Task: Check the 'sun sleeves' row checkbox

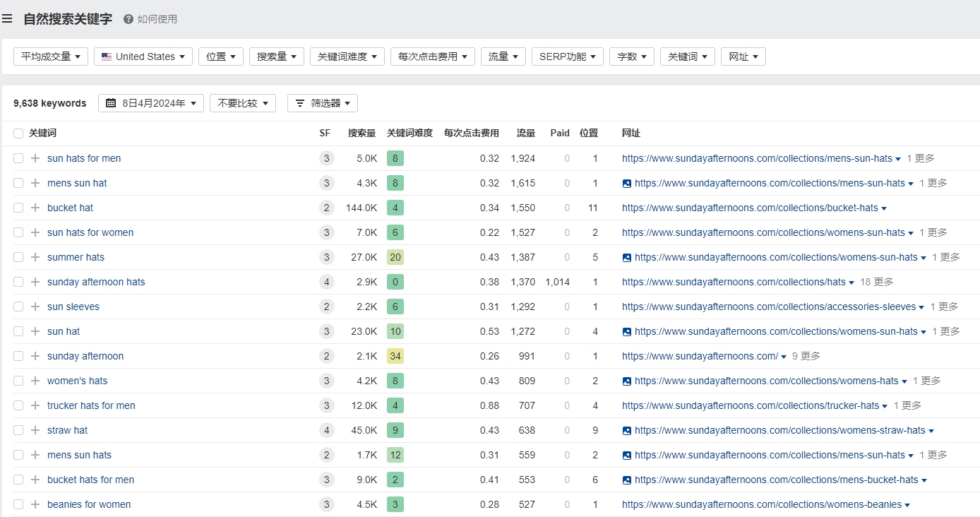Action: tap(18, 307)
